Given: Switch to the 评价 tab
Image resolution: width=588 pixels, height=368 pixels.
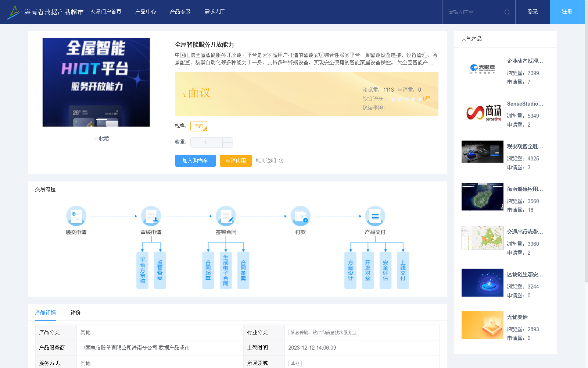Looking at the screenshot, I should [76, 312].
